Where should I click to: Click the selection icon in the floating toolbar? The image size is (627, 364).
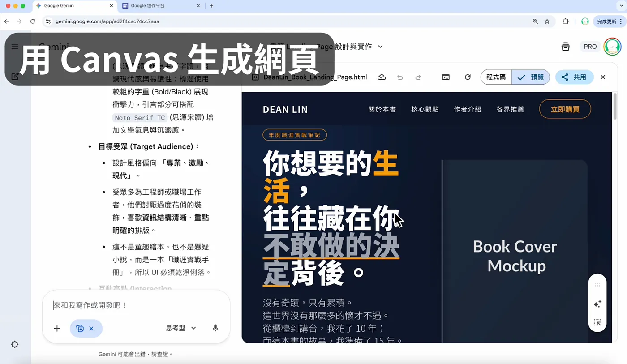[597, 322]
